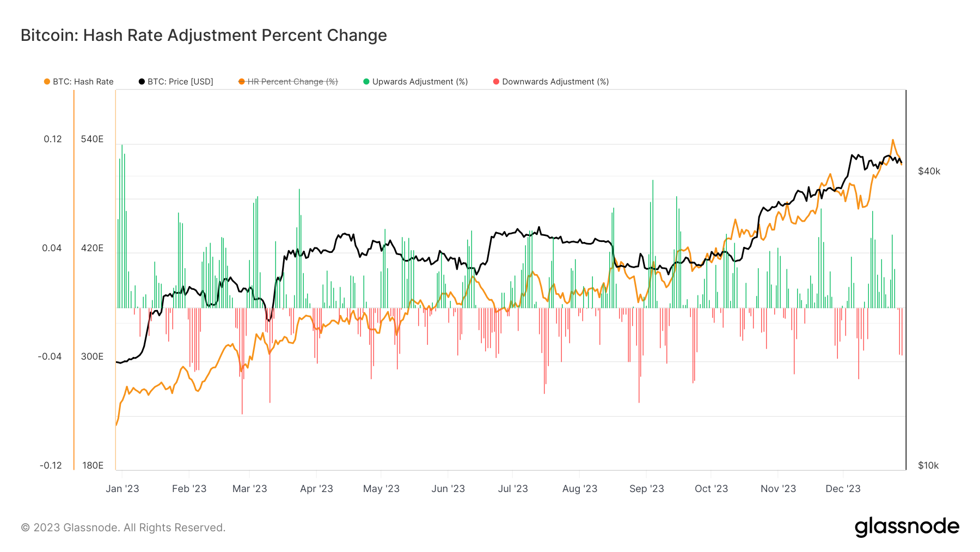Select the chart title text
Image resolution: width=980 pixels, height=552 pixels.
pos(204,35)
